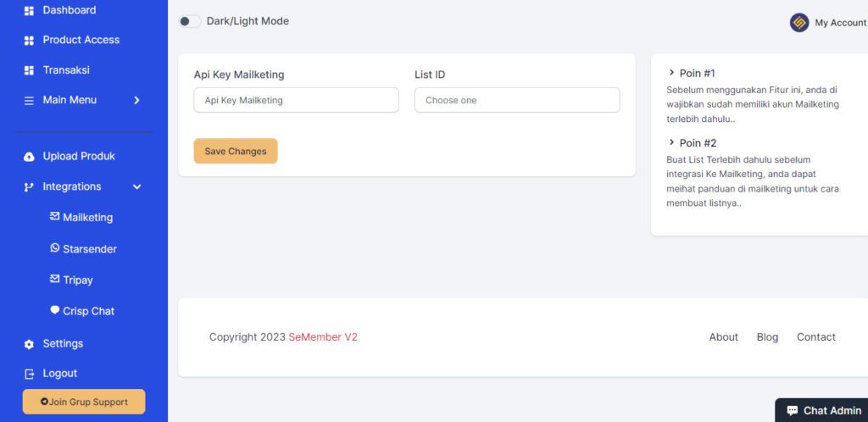
Task: Open Transaksi in the sidebar
Action: (66, 70)
